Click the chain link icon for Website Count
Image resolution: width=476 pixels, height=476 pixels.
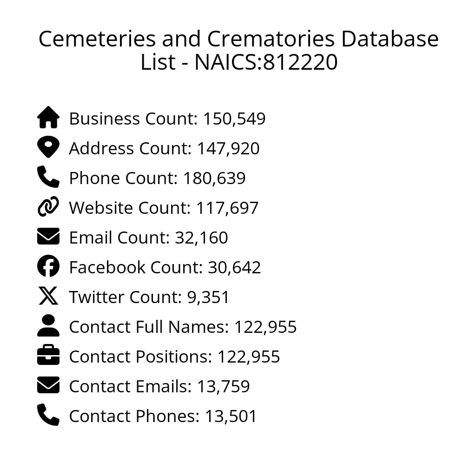point(48,207)
